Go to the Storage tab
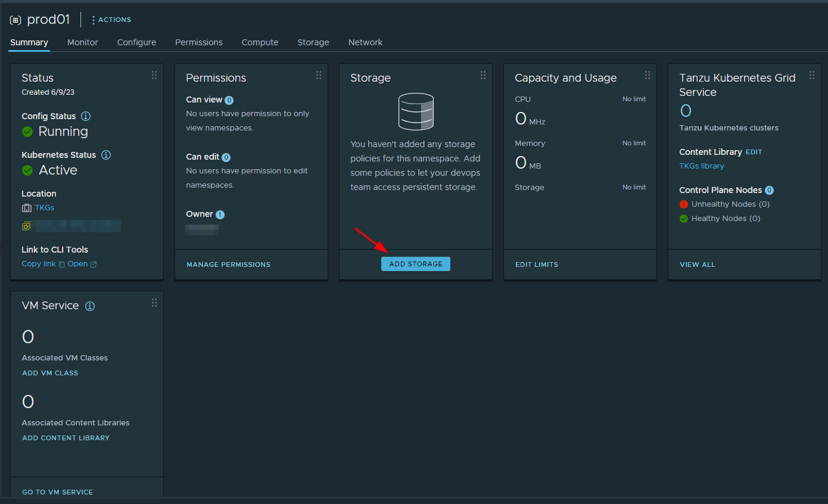The width and height of the screenshot is (828, 504). (313, 42)
